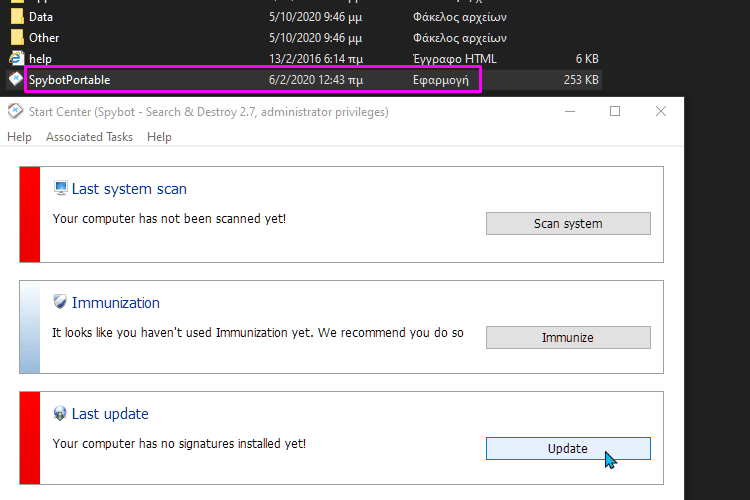This screenshot has width=750, height=500.
Task: Select the SpybotPortable file name
Action: click(69, 80)
